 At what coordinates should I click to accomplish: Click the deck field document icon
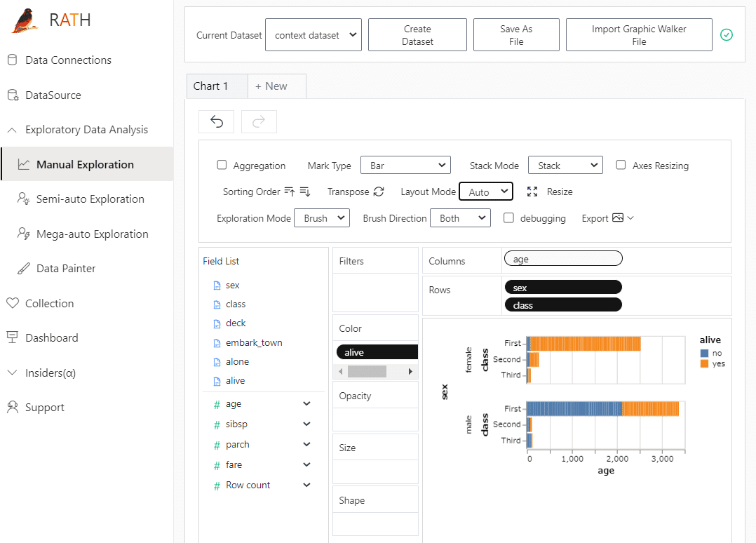[x=217, y=323]
